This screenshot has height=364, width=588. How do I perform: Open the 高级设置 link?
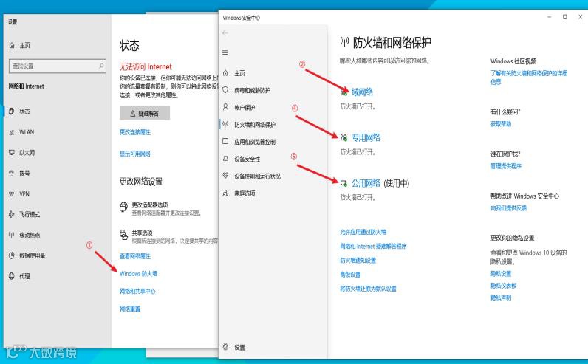point(350,275)
